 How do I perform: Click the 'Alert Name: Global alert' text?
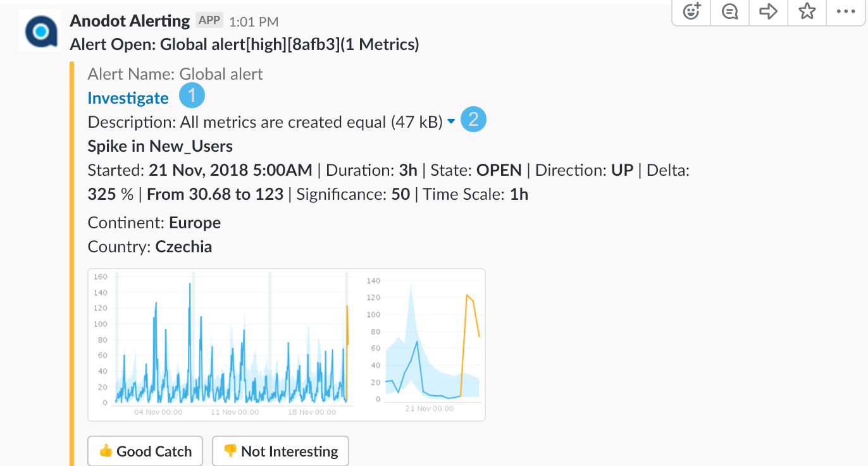point(175,74)
